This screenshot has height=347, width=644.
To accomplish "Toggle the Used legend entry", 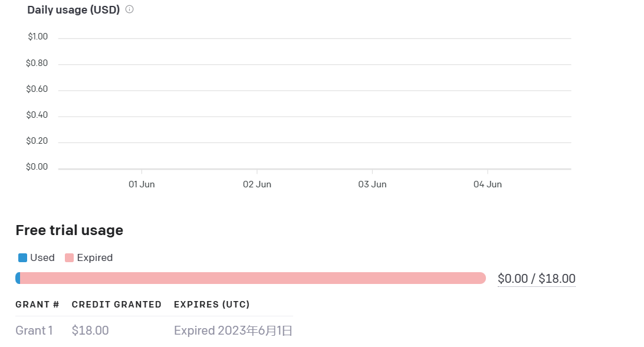I will (x=37, y=257).
